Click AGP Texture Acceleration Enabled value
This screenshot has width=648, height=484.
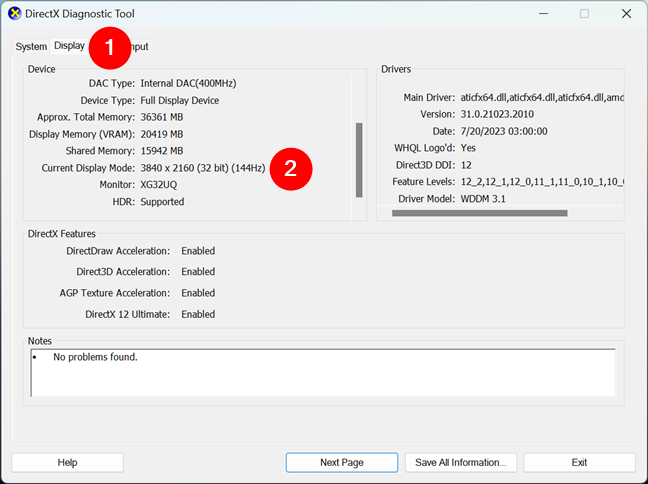[198, 293]
